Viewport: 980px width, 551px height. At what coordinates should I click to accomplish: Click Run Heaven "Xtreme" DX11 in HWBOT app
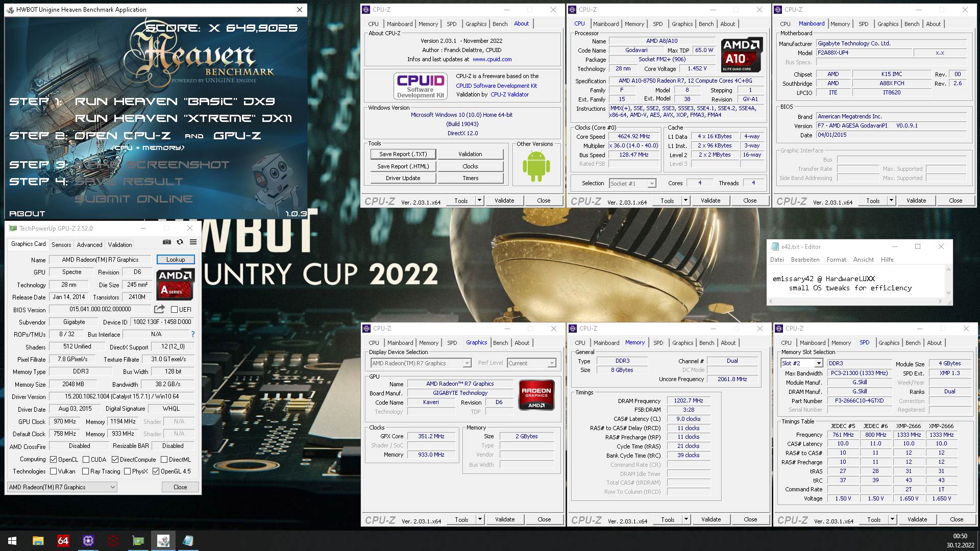click(183, 118)
